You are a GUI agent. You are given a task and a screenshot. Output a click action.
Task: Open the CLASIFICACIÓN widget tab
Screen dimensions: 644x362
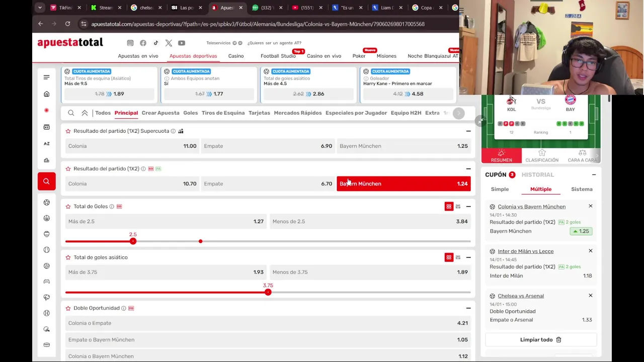pos(542,156)
